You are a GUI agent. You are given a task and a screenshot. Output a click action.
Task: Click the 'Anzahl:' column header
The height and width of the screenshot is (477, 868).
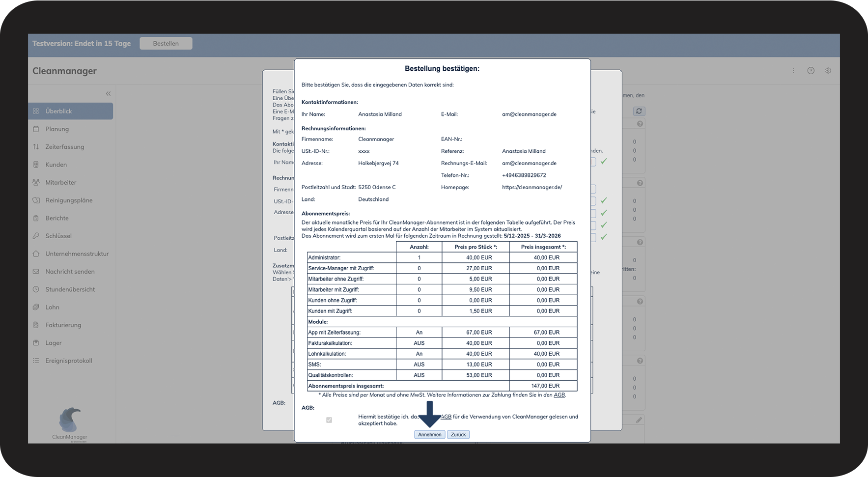tap(419, 247)
